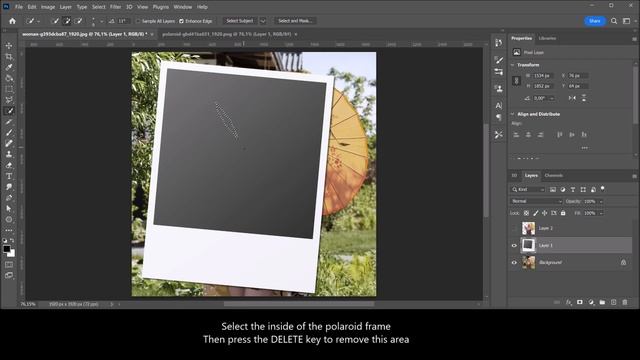This screenshot has height=360, width=640.
Task: Show Layer 2 visibility eye
Action: [x=514, y=228]
